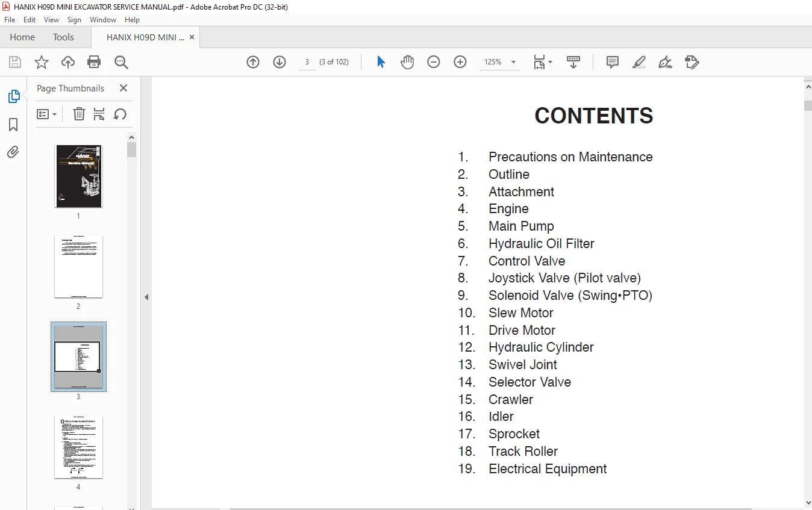Click the 'Main Pump' entry

click(x=521, y=226)
